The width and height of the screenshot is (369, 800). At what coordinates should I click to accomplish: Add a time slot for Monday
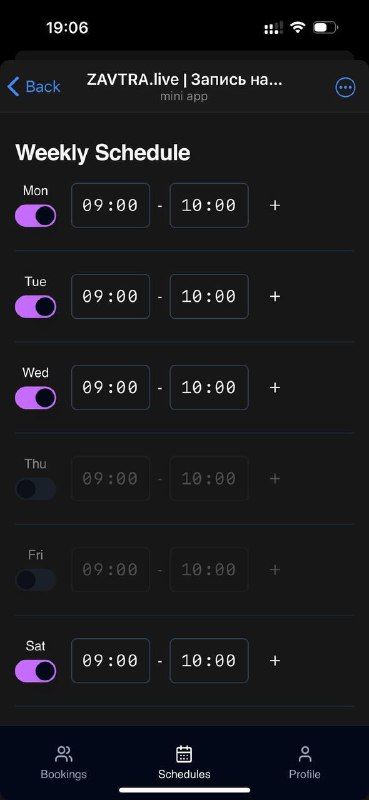[275, 205]
